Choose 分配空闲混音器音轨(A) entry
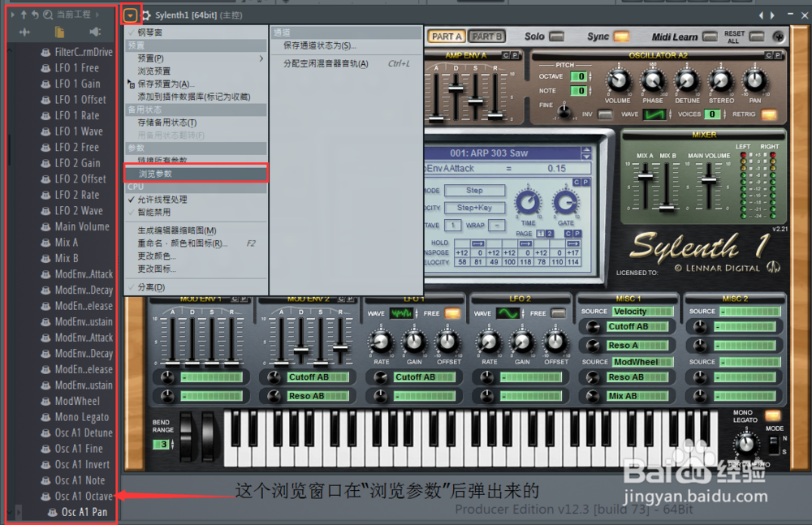This screenshot has height=525, width=812. 345,63
